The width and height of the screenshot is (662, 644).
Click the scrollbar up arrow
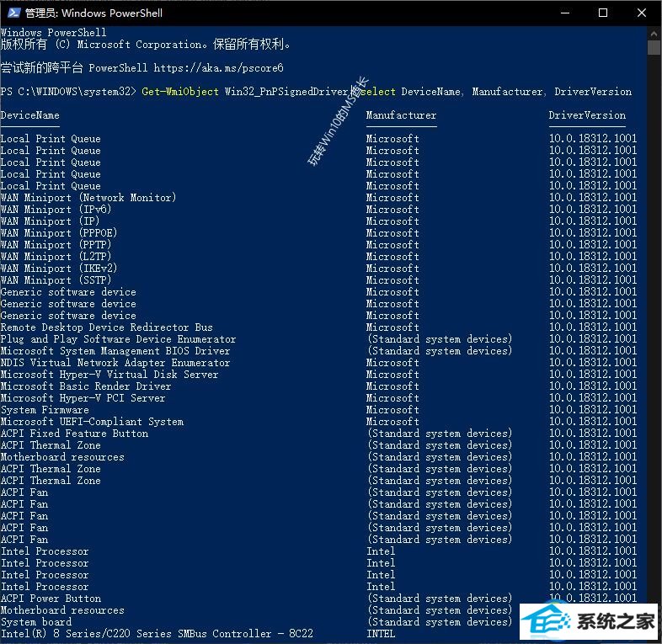(654, 33)
